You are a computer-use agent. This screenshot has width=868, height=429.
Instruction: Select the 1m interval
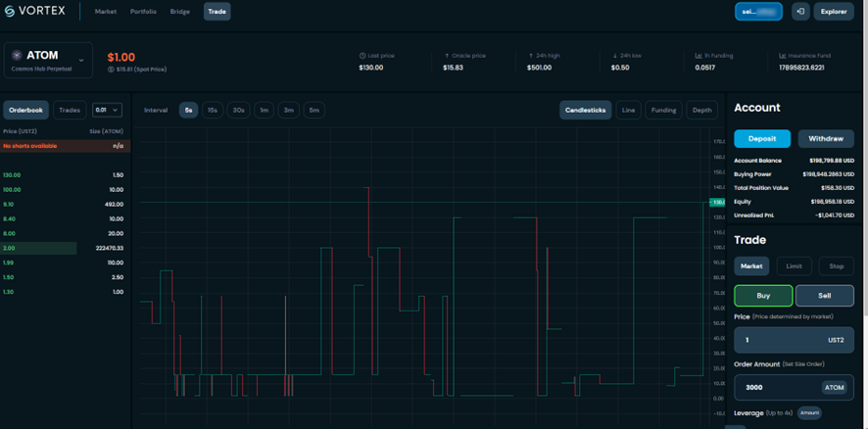265,110
